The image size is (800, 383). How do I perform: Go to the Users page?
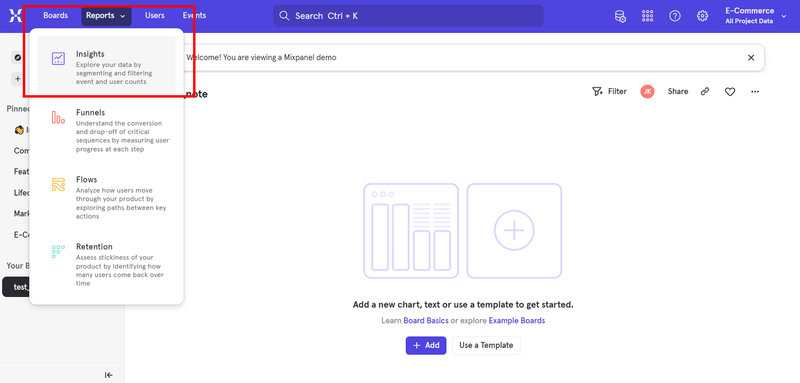(155, 15)
